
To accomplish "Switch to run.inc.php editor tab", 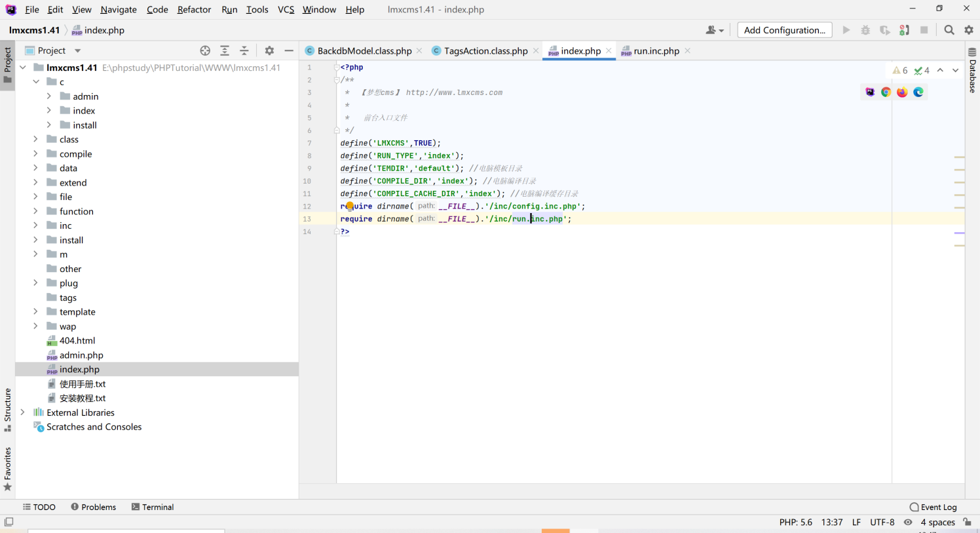I will (x=656, y=51).
